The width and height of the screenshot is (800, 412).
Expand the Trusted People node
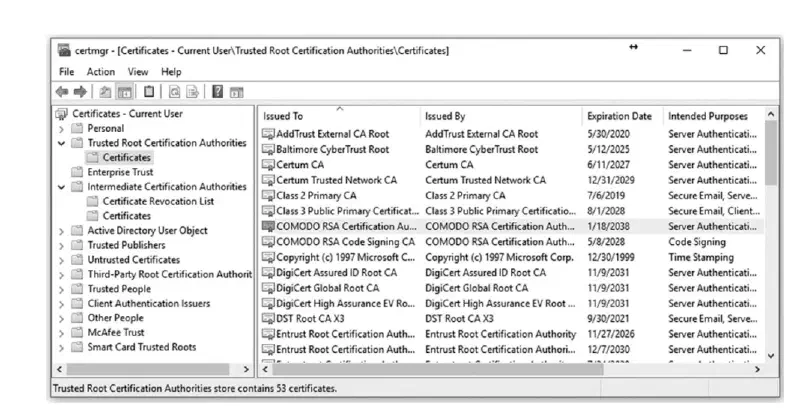tap(61, 289)
